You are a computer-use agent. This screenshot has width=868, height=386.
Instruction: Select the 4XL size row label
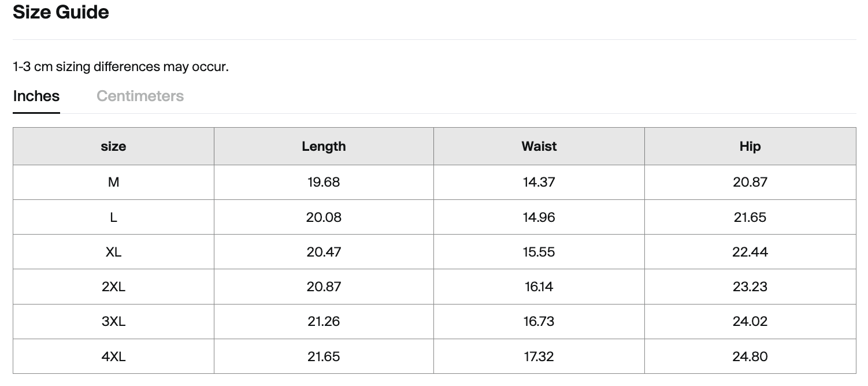click(113, 357)
